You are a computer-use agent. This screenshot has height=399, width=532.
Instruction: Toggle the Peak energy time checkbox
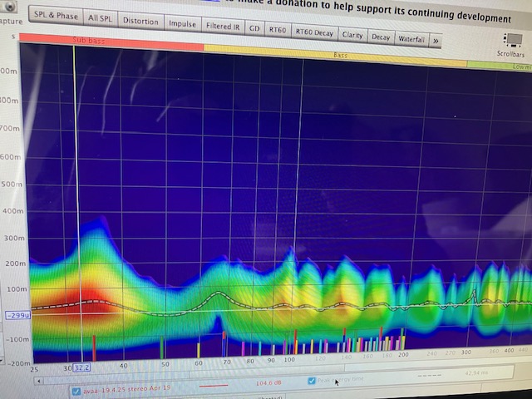click(312, 382)
